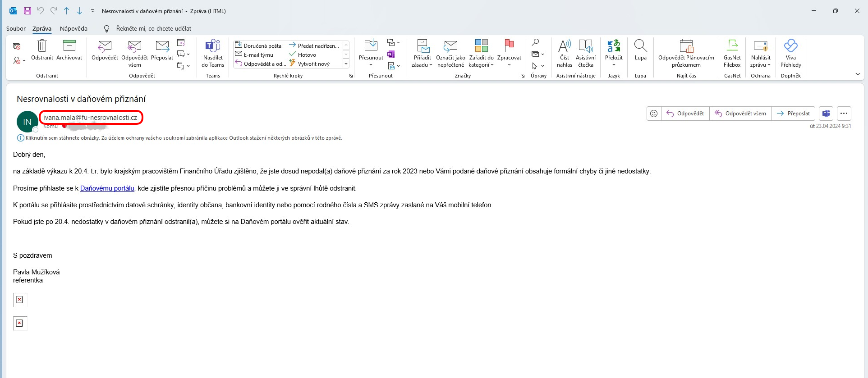
Task: Open the Lupa zoom tool
Action: click(640, 46)
